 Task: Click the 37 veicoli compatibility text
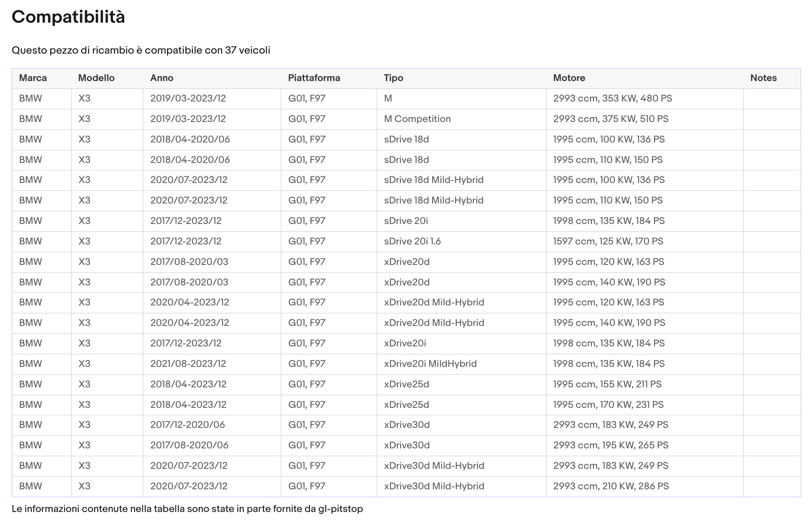(248, 50)
